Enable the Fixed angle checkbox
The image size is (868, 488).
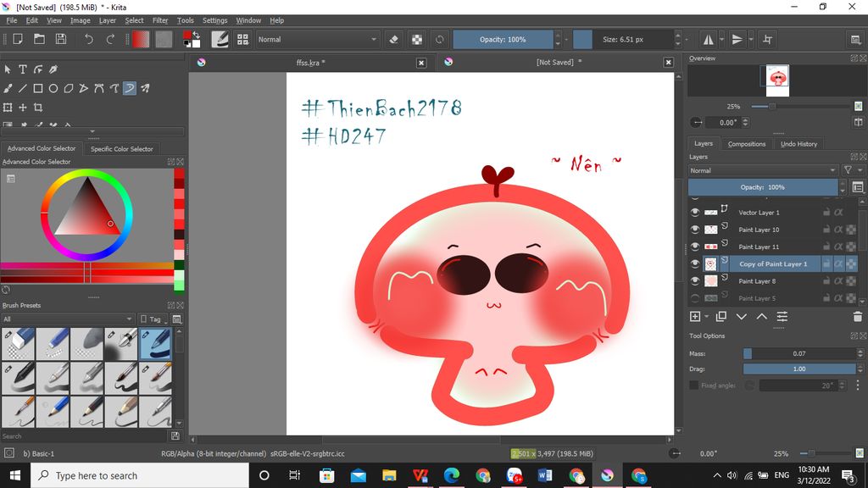(693, 385)
